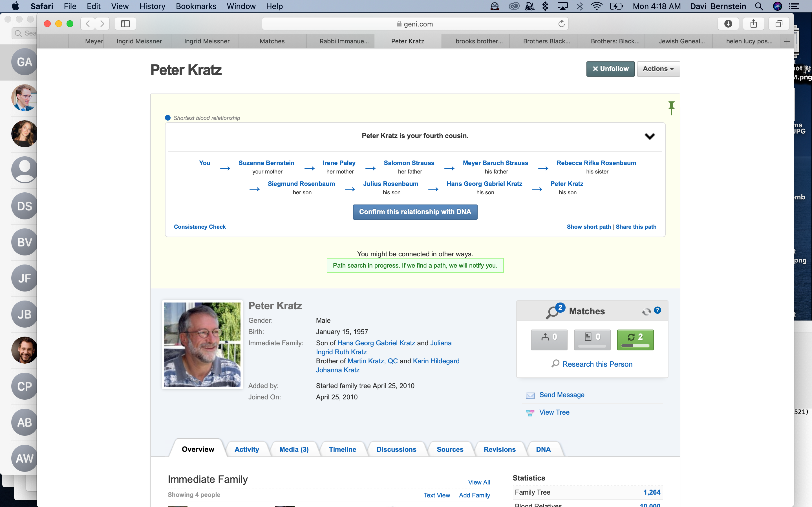This screenshot has width=812, height=507.
Task: Click the green pin icon
Action: (x=671, y=108)
